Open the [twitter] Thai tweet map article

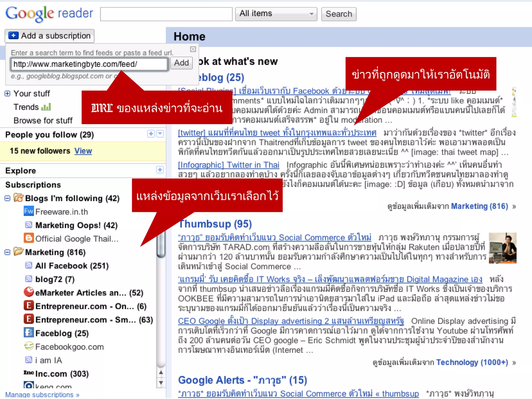277,133
